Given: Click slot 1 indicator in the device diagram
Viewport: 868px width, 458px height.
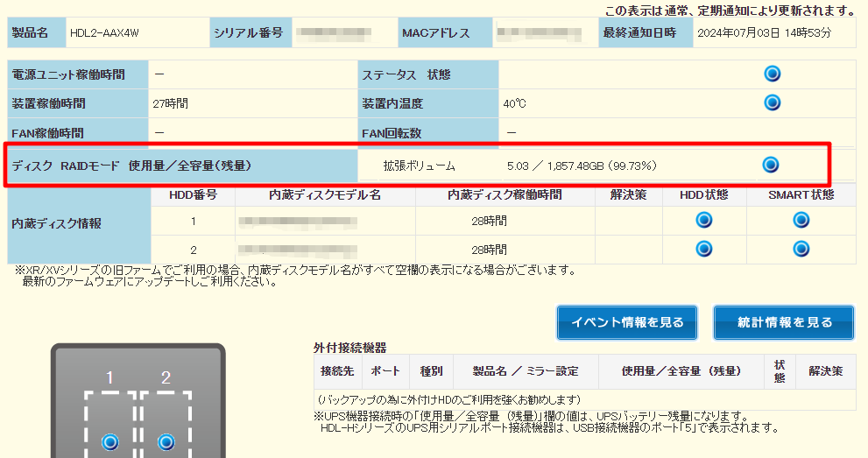Looking at the screenshot, I should click(109, 441).
